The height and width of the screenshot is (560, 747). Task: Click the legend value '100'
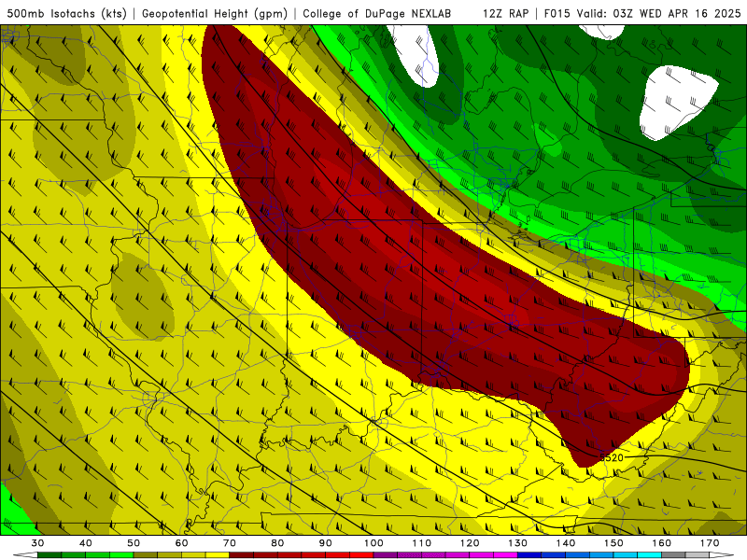pos(373,543)
